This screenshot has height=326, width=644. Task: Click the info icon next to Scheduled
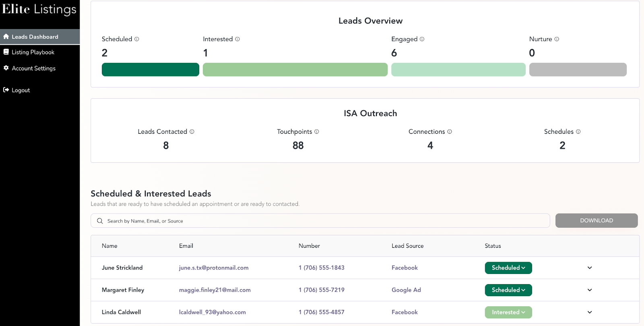137,39
